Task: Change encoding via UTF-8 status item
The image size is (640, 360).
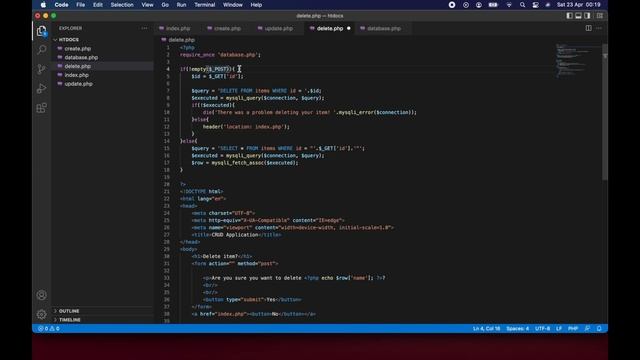Action: (x=542, y=329)
